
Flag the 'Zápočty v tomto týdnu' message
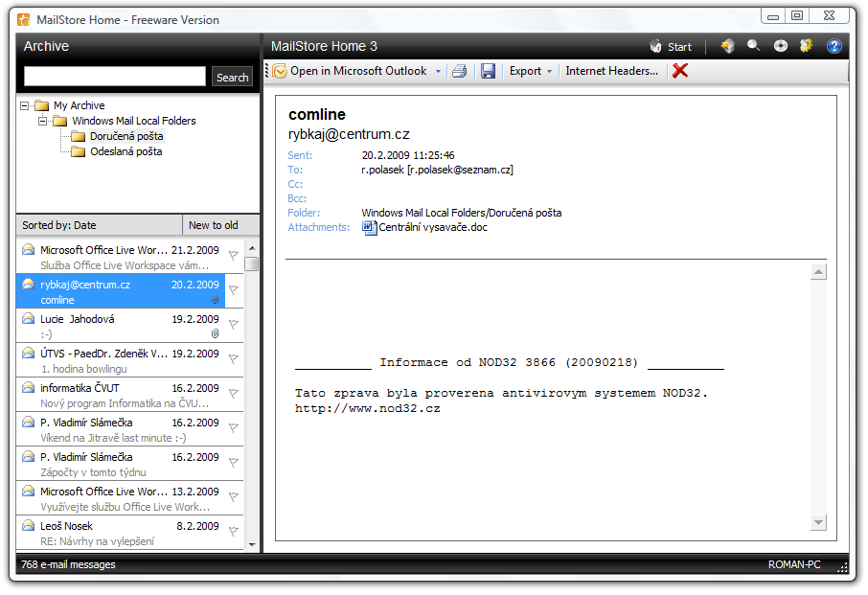[x=234, y=462]
